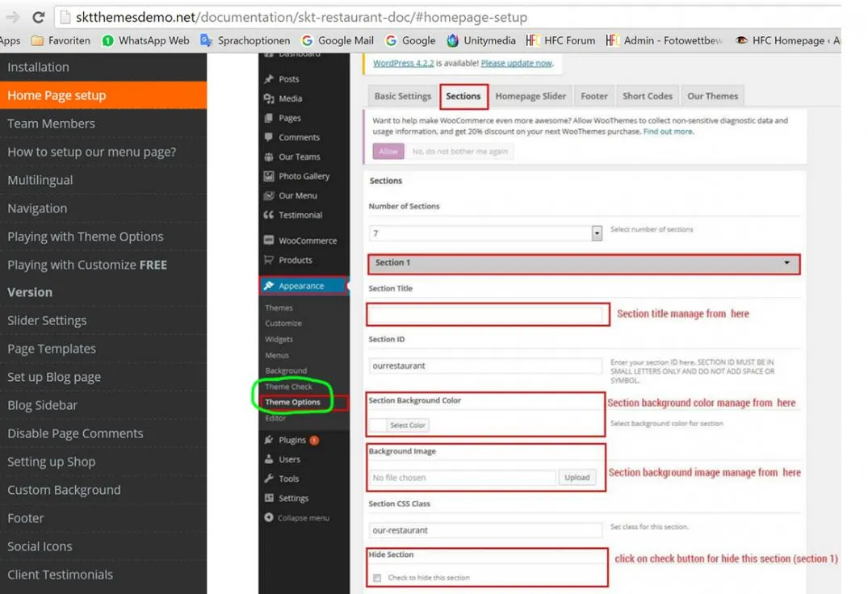Screen dimensions: 868x594
Task: Expand the Section 1 accordion arrow
Action: pos(786,263)
